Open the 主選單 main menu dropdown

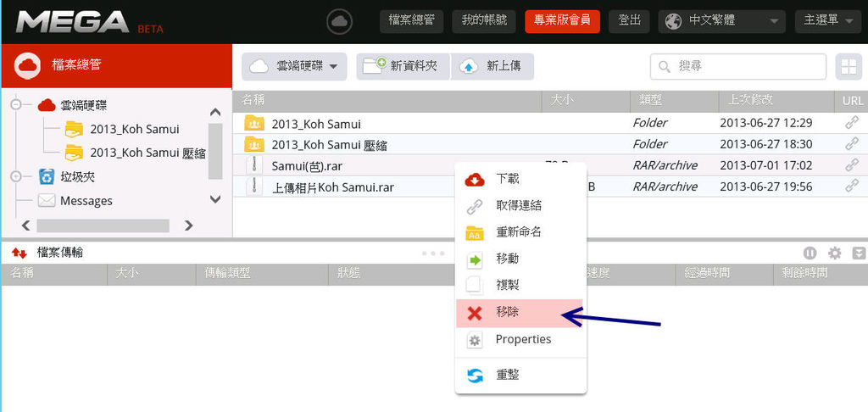pos(828,21)
